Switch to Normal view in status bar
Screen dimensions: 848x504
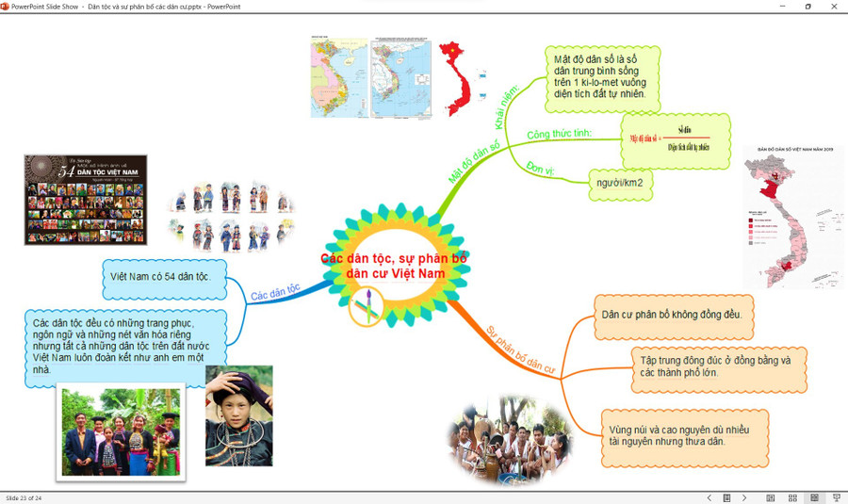771,497
